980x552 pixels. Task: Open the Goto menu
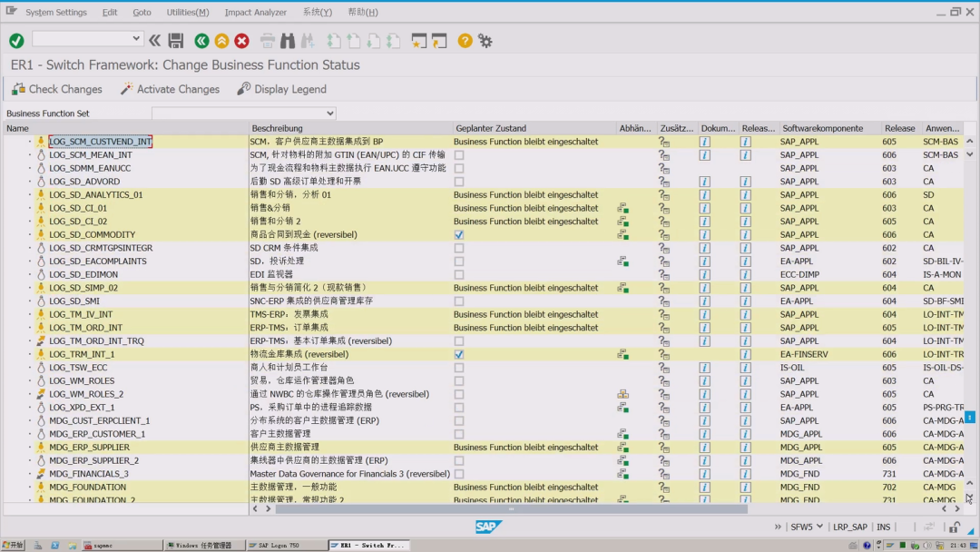click(x=142, y=12)
